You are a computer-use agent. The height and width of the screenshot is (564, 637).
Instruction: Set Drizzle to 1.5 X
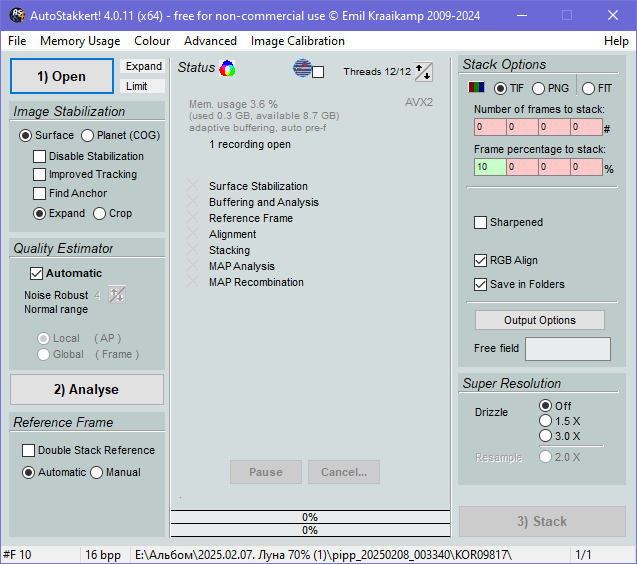click(545, 421)
